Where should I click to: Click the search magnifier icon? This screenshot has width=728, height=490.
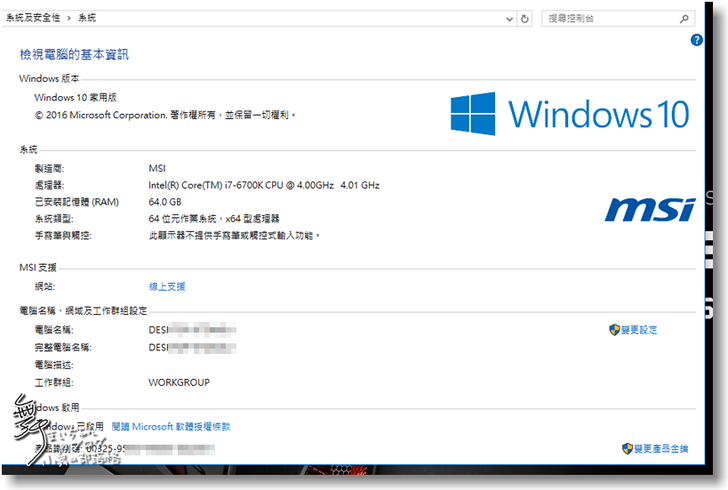click(x=684, y=19)
